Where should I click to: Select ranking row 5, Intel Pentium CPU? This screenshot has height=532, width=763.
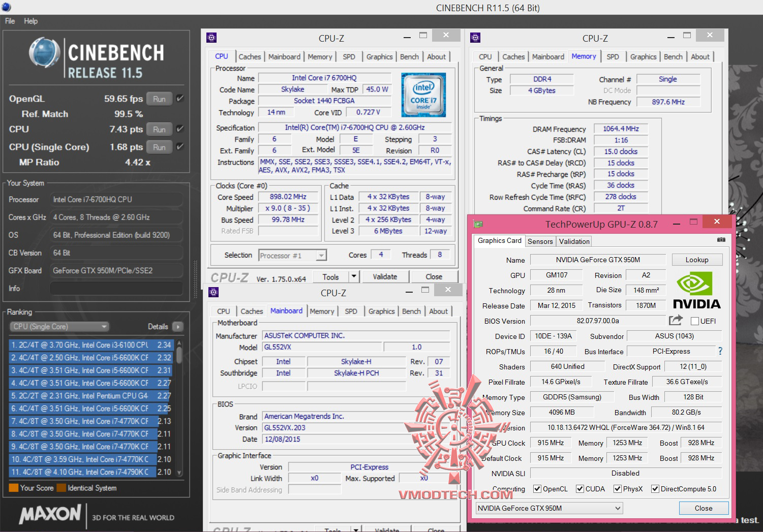click(x=91, y=396)
